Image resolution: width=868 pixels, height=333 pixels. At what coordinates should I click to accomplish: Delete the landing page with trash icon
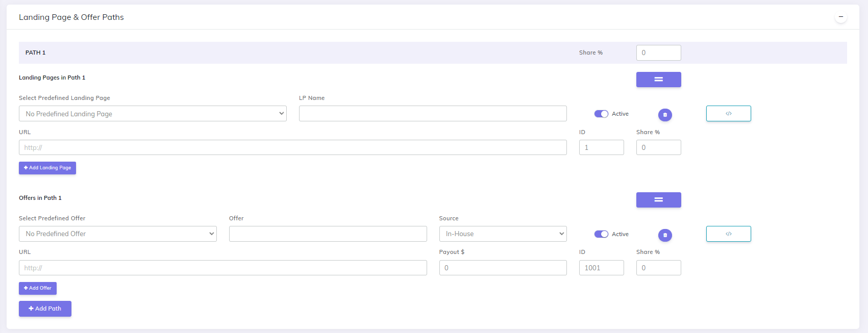(x=665, y=115)
